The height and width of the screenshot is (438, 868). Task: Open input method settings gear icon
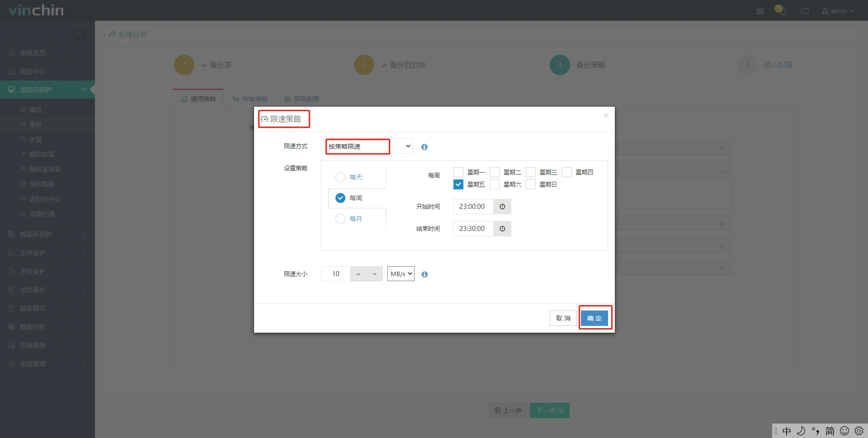[x=859, y=431]
